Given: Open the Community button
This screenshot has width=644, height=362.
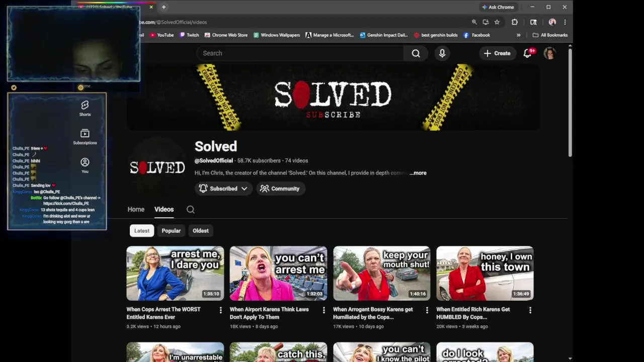Looking at the screenshot, I should pyautogui.click(x=280, y=189).
